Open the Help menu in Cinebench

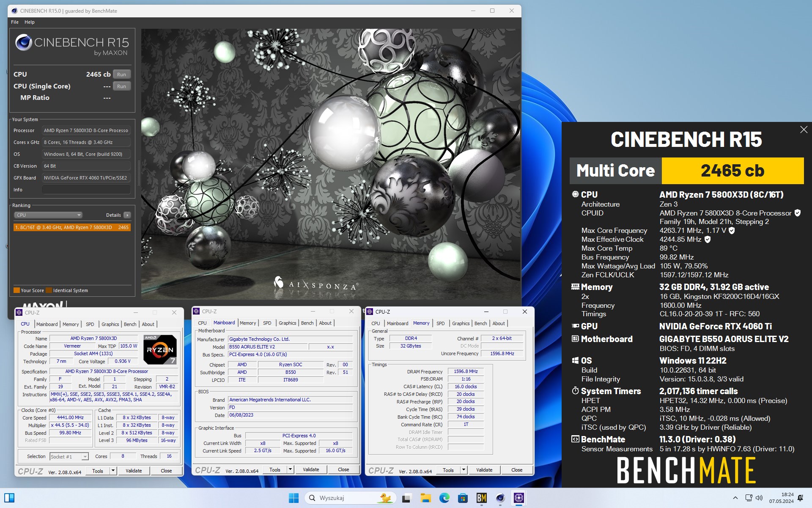30,22
